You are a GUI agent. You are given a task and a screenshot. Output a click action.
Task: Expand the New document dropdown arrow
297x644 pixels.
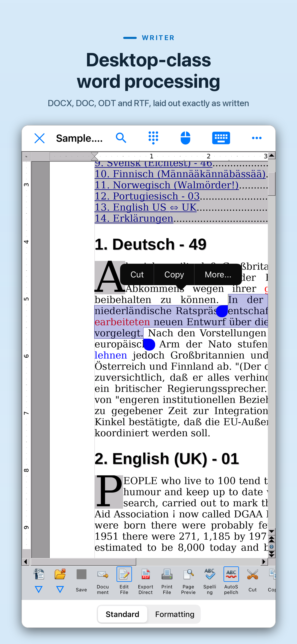point(39,589)
